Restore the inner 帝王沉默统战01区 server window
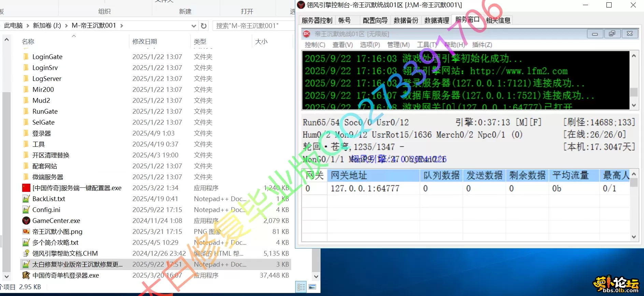This screenshot has height=296, width=644. [612, 33]
